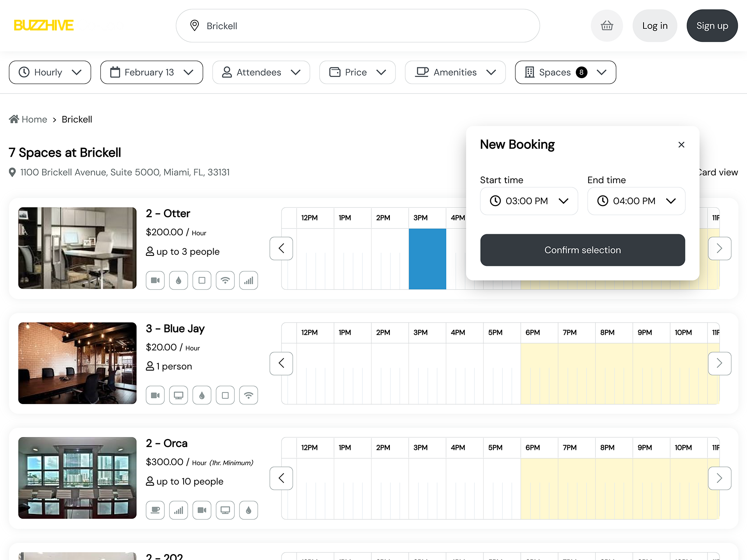
Task: Click the Brickell location search field
Action: coord(358,26)
